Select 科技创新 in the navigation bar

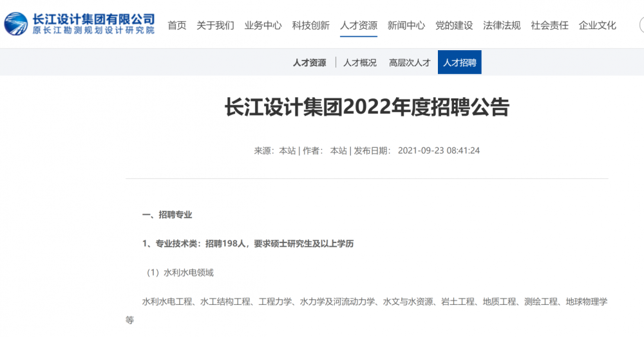pyautogui.click(x=311, y=26)
